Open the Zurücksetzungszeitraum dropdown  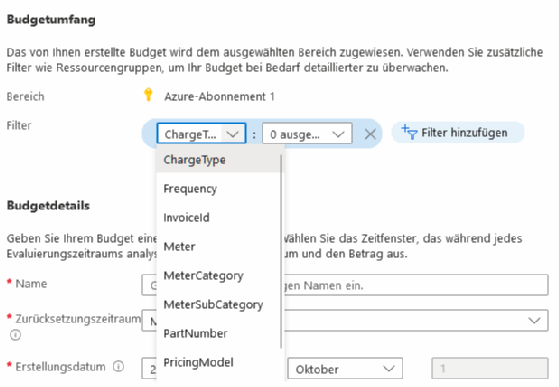pos(345,320)
